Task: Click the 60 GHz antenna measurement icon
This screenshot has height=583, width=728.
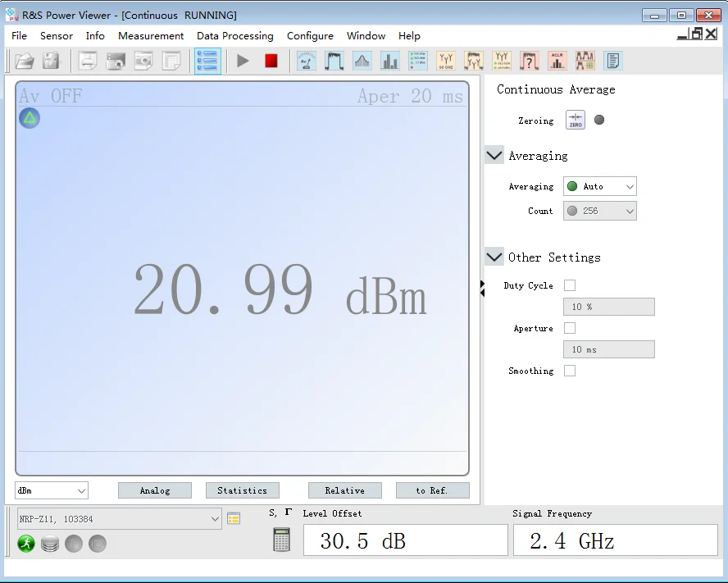Action: click(x=446, y=61)
